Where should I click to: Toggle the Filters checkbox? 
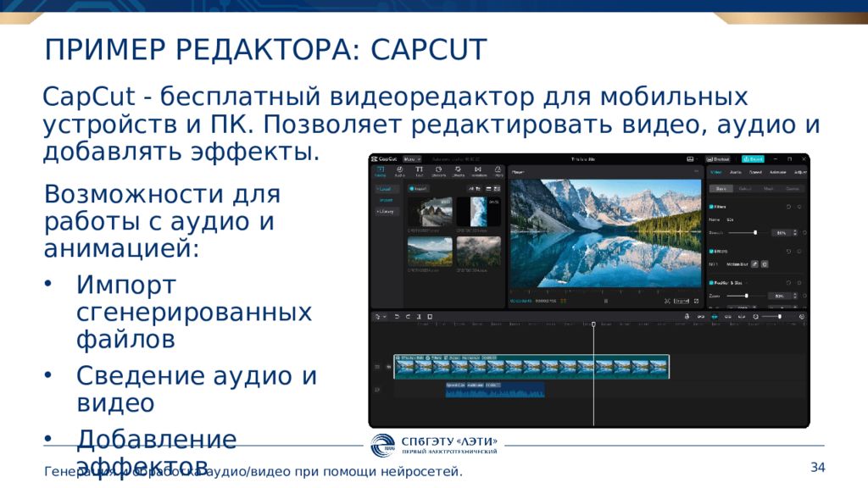[711, 207]
